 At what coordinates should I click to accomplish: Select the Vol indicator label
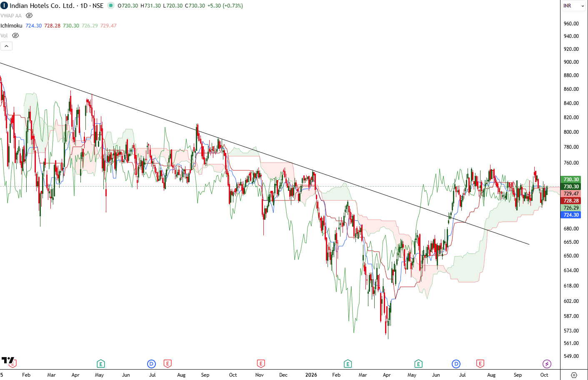[4, 35]
